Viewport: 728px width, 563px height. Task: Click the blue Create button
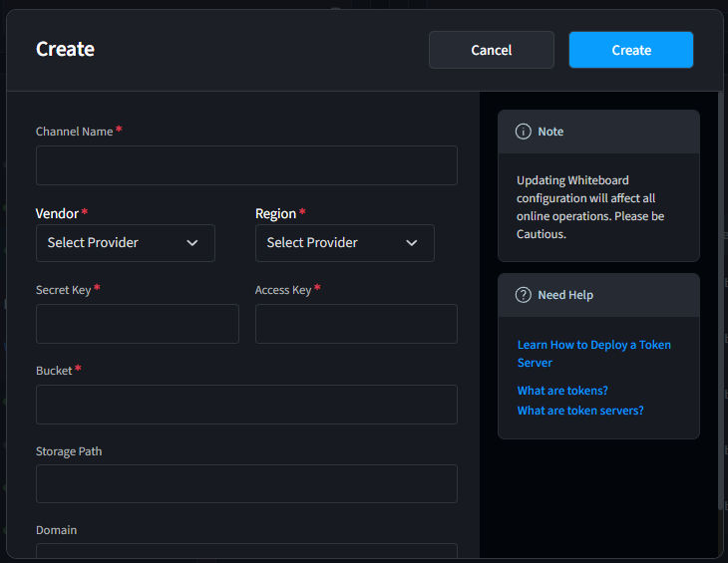[631, 50]
